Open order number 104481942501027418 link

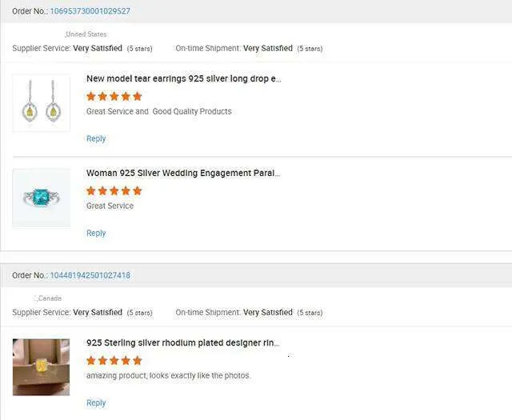(90, 275)
